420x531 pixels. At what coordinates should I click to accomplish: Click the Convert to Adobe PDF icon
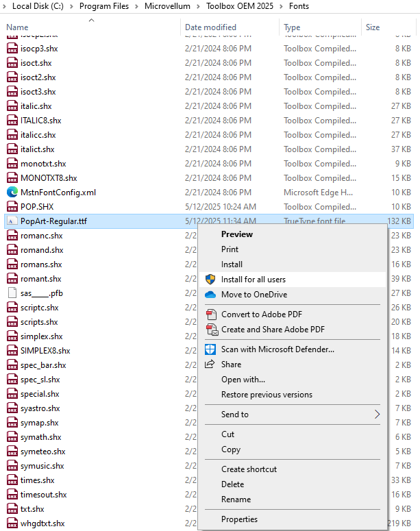(x=210, y=314)
